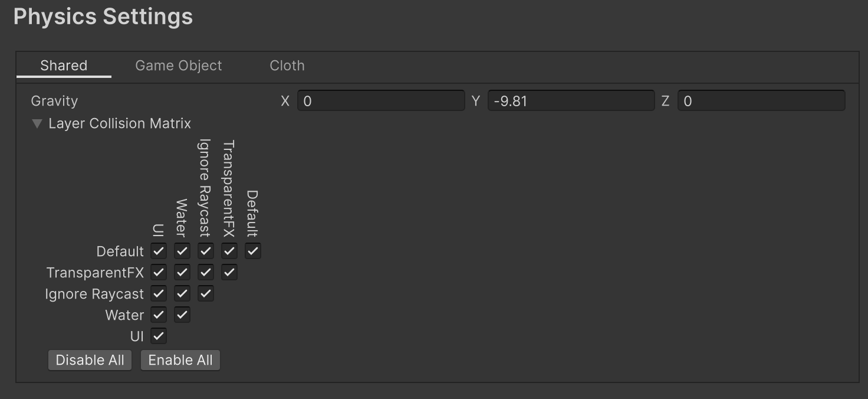Image resolution: width=868 pixels, height=399 pixels.
Task: Click the Gravity Z input field
Action: tap(761, 100)
